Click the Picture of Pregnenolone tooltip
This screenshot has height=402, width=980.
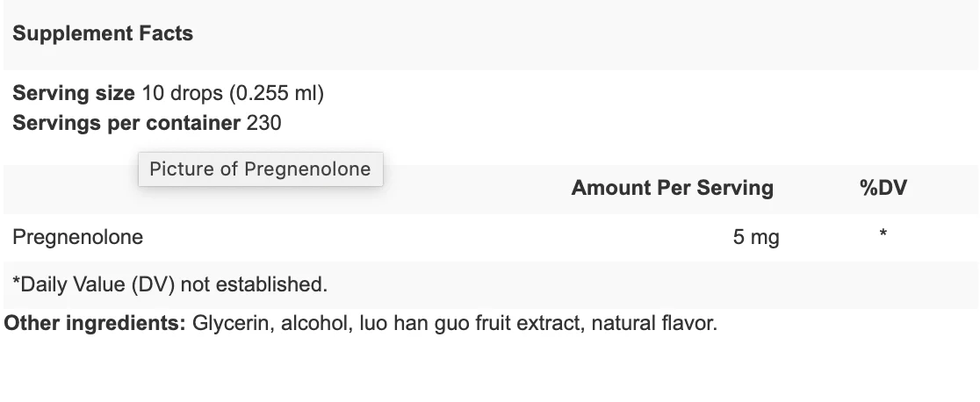tap(261, 169)
